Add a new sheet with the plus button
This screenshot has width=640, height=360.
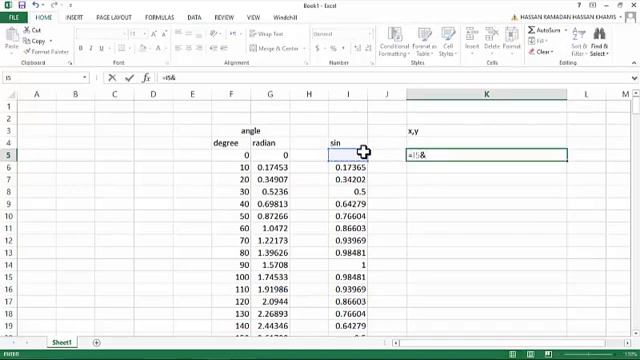(x=96, y=343)
